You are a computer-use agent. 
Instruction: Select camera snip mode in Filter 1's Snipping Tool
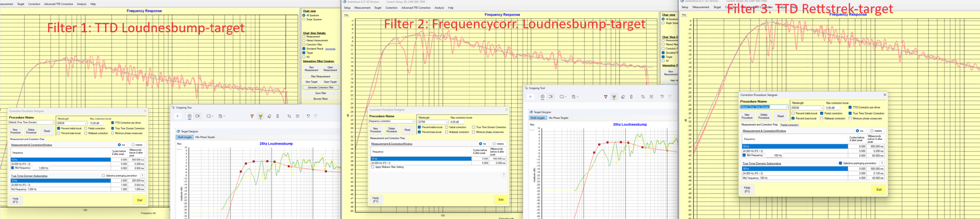pos(190,116)
